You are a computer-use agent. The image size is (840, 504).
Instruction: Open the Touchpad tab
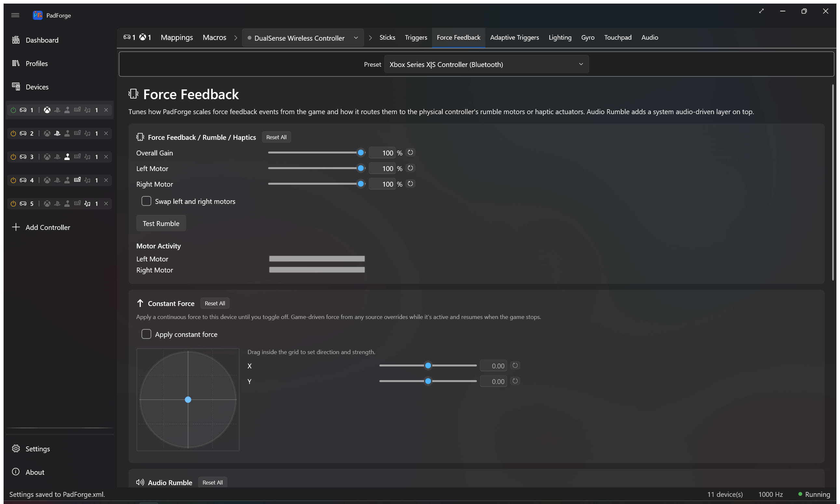coord(618,37)
